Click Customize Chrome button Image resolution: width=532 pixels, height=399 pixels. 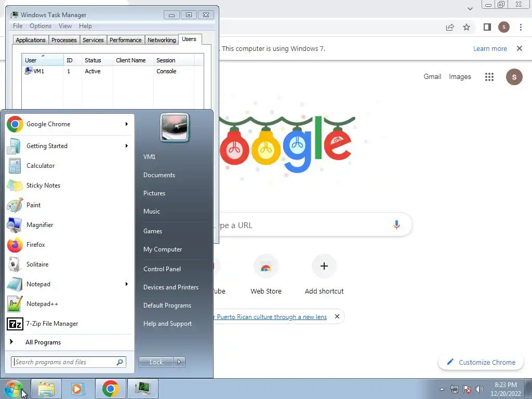coord(481,362)
